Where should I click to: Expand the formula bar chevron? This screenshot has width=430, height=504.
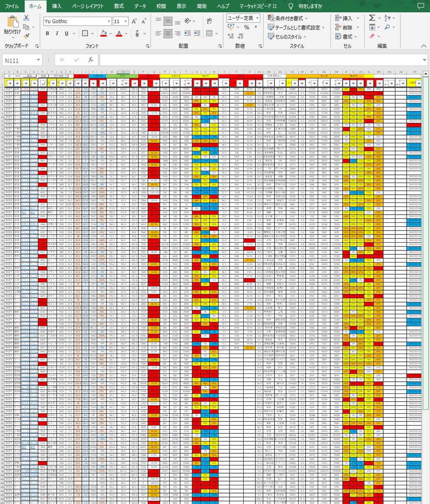pyautogui.click(x=424, y=60)
